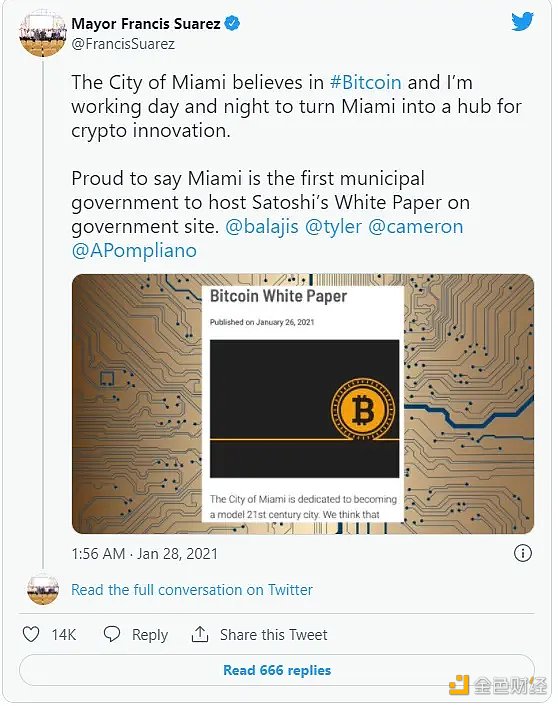Open the 1:56 AM Jan 28 timestamp
Image resolution: width=558 pixels, height=706 pixels.
145,553
